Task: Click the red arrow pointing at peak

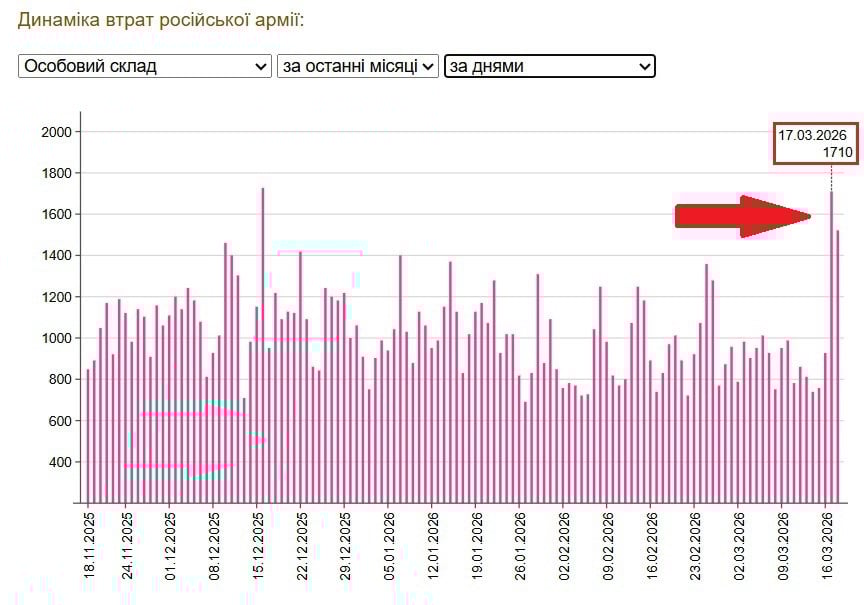Action: click(x=742, y=216)
